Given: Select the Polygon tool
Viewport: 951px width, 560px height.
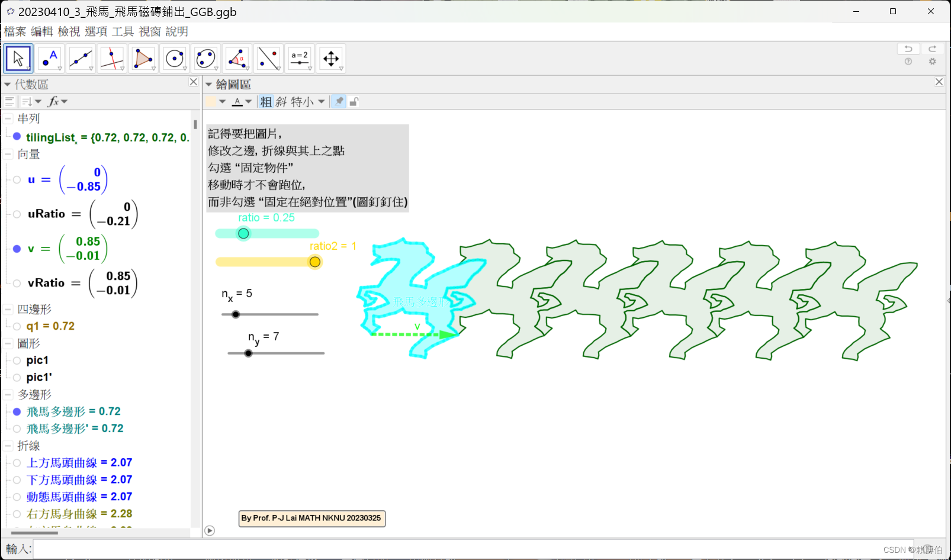Looking at the screenshot, I should pyautogui.click(x=143, y=58).
